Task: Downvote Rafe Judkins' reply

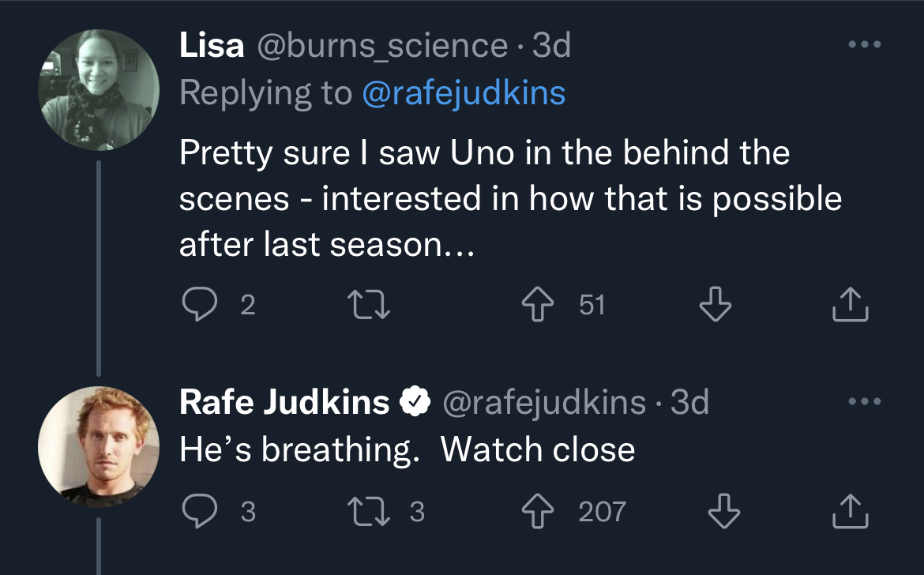Action: (723, 511)
